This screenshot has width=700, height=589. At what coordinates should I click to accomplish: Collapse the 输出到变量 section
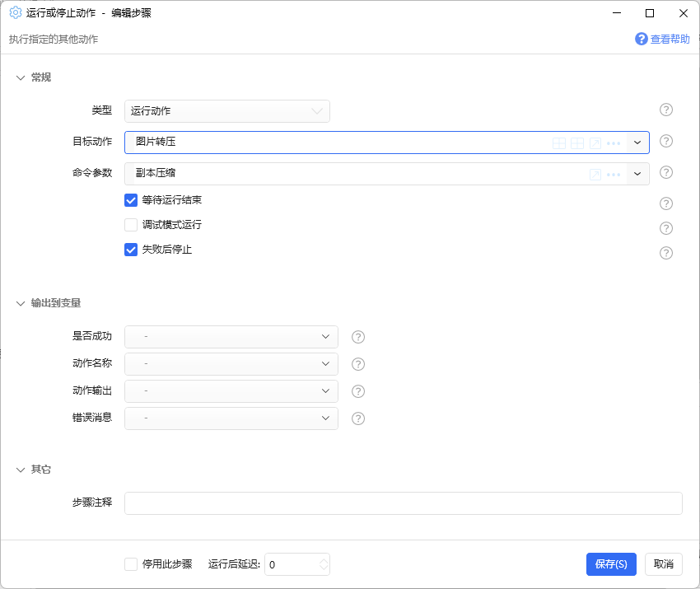pyautogui.click(x=21, y=303)
